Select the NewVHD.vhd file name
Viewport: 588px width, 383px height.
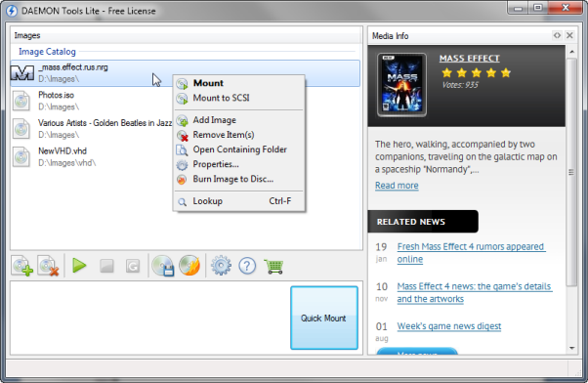[x=63, y=151]
